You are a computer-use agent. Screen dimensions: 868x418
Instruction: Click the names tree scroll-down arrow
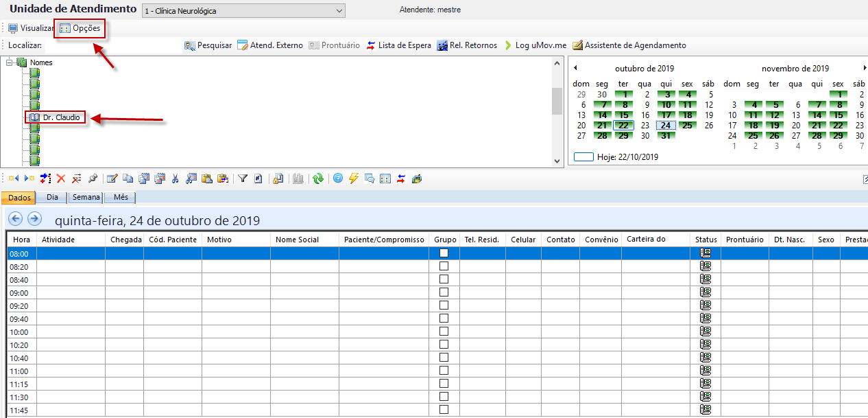click(557, 161)
